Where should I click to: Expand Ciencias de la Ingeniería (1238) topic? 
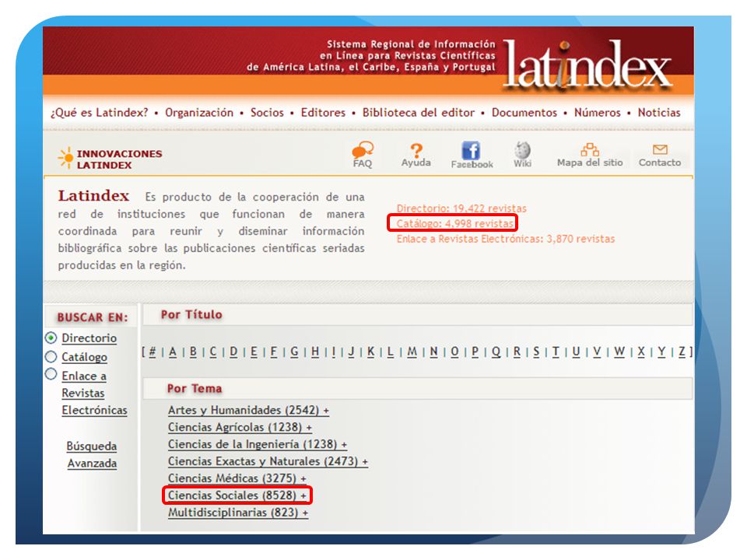point(258,444)
